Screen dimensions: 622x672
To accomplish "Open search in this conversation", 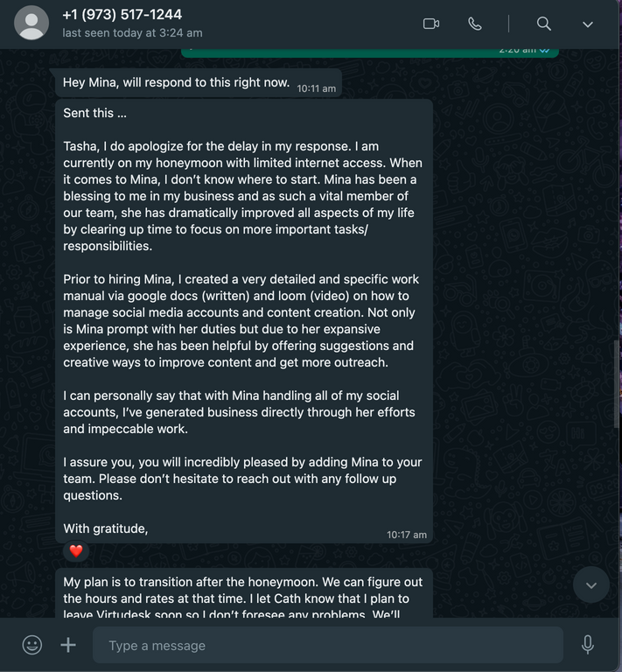I will [543, 24].
